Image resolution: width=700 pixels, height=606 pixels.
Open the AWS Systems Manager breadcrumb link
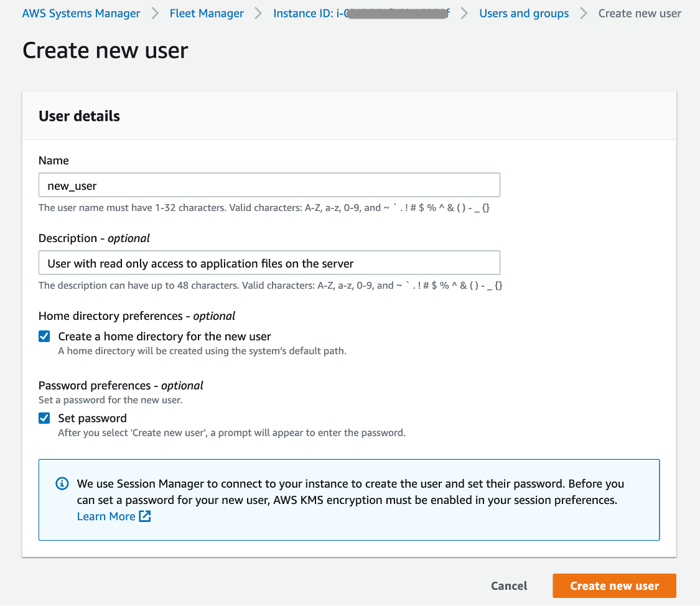(81, 13)
